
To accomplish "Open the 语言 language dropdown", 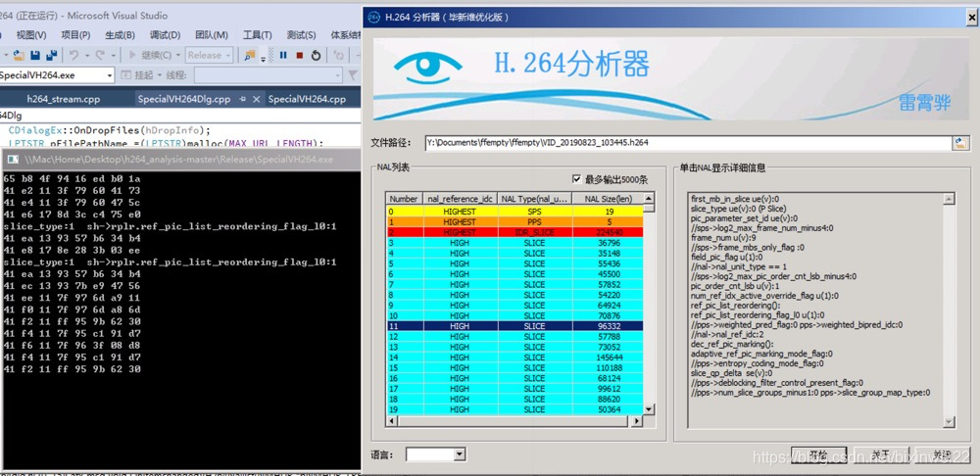I will click(460, 454).
